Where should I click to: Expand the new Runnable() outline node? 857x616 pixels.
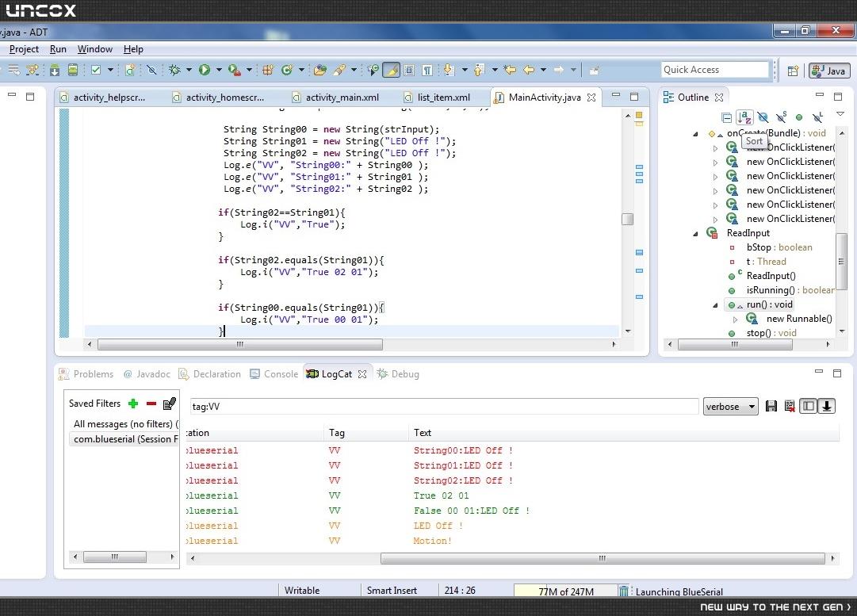(x=735, y=319)
